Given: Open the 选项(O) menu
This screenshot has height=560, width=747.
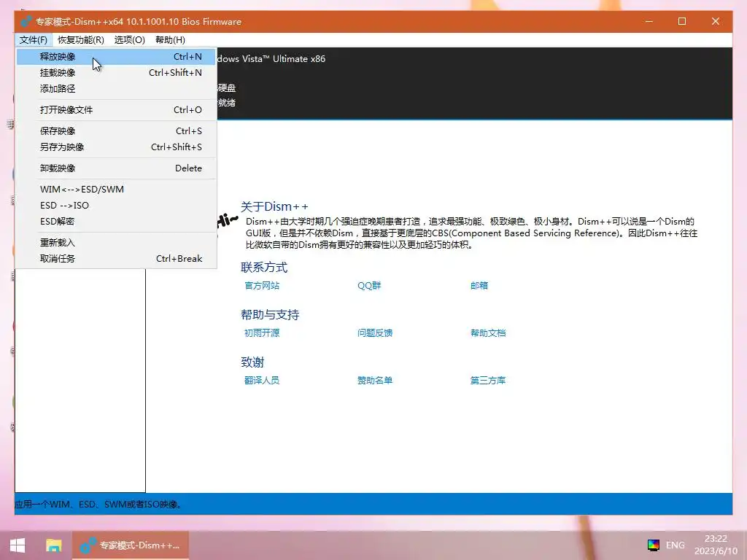Looking at the screenshot, I should click(129, 40).
